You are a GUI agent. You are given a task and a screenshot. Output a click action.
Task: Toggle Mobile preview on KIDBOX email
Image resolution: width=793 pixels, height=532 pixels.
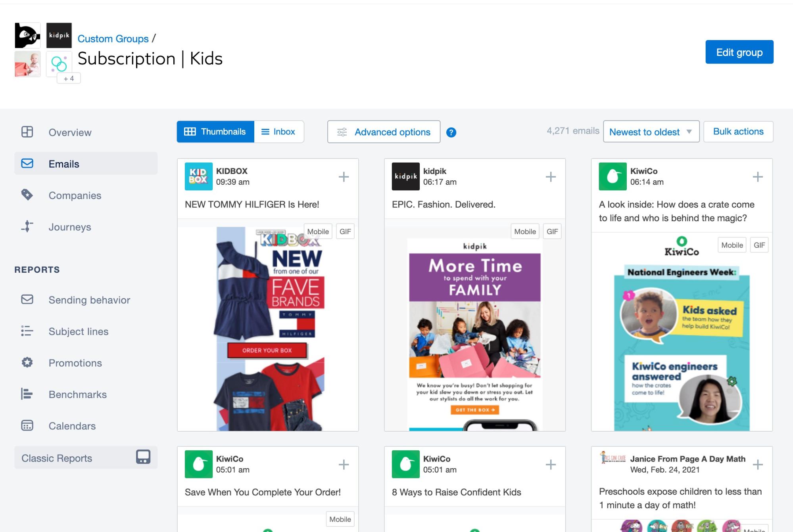[318, 232]
